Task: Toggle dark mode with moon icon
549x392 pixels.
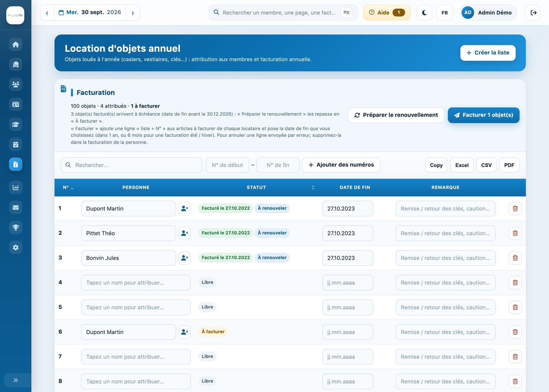Action: point(424,13)
